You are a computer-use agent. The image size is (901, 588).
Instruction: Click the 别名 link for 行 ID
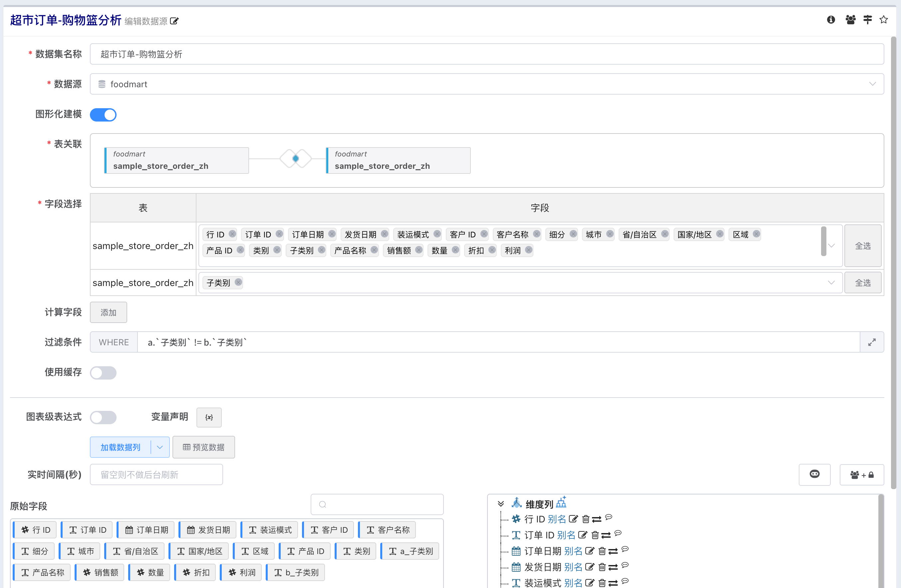coord(556,519)
